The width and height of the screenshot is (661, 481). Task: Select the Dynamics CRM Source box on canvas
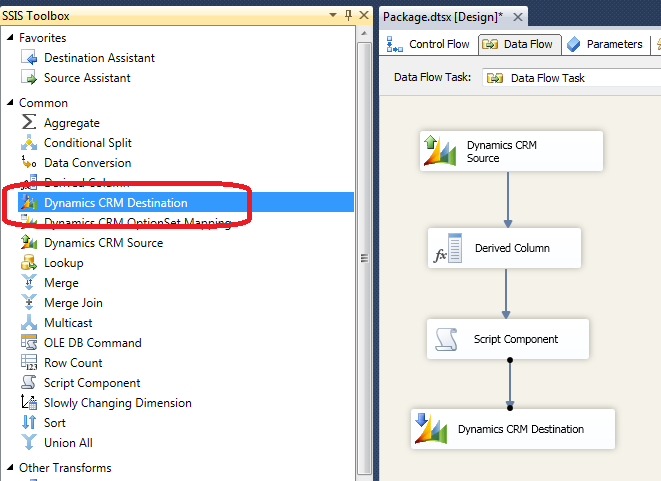[511, 151]
